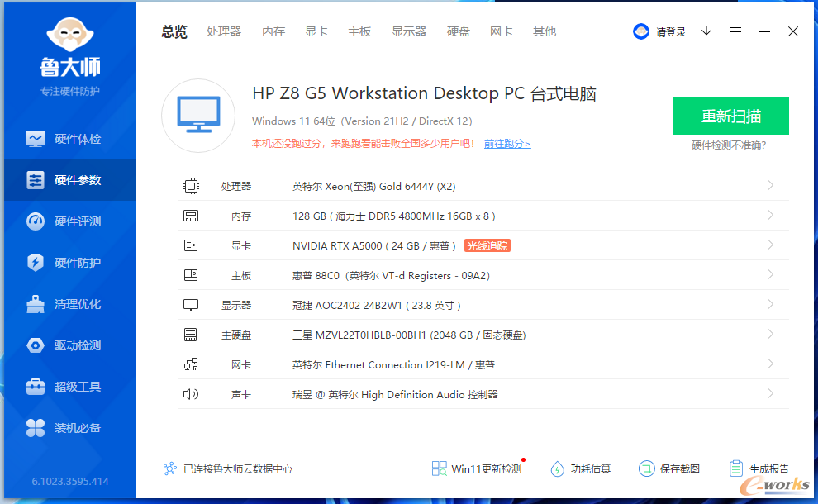This screenshot has height=504, width=818.
Task: Click 保存截图 to save screenshot
Action: click(669, 468)
